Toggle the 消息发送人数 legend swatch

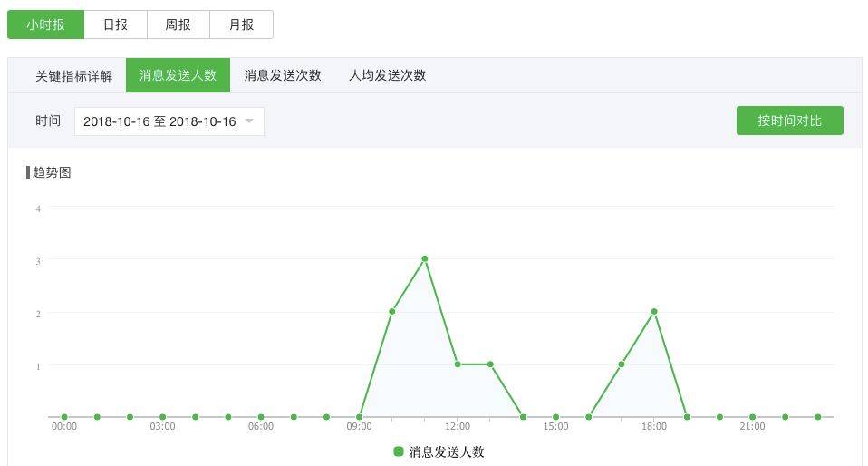click(x=399, y=451)
